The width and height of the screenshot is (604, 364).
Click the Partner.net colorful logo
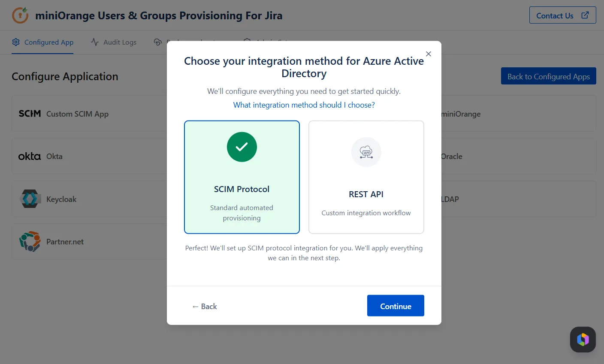(x=30, y=241)
